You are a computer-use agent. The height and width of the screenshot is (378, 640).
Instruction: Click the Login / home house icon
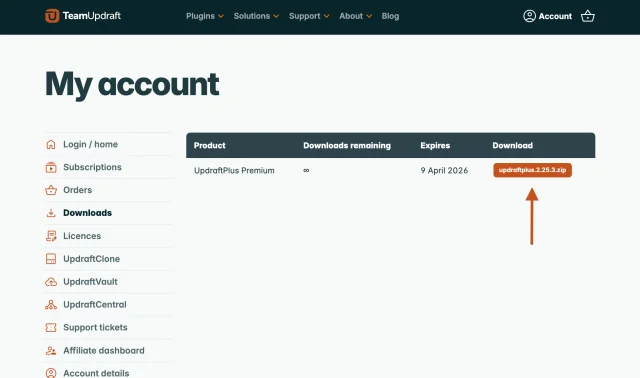click(x=51, y=145)
